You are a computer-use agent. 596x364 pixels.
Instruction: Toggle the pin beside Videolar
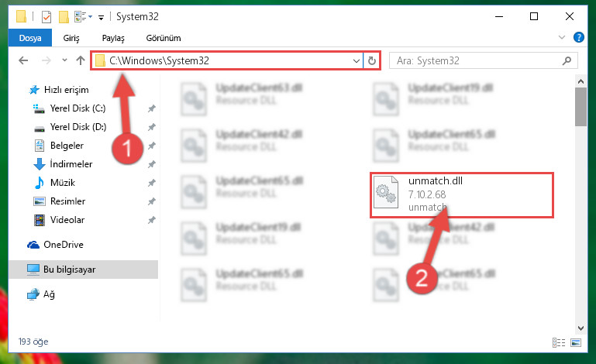pos(152,220)
